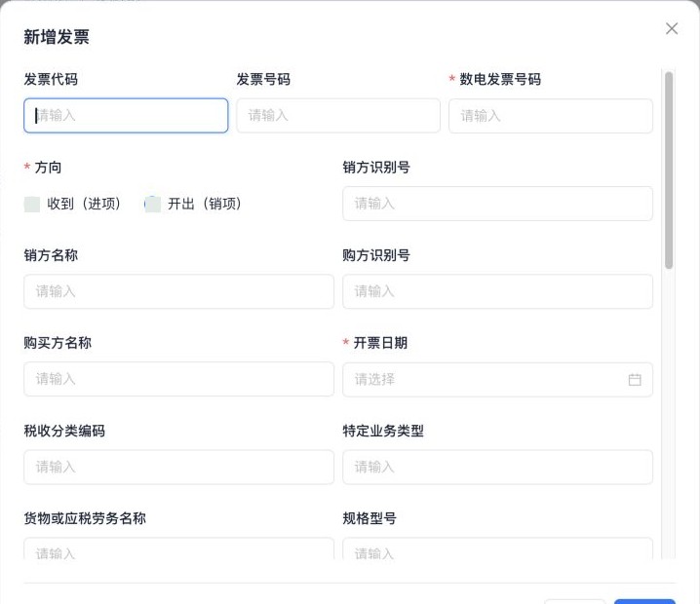Click the 货物或应税劳务名称 label
The width and height of the screenshot is (700, 604).
[85, 518]
